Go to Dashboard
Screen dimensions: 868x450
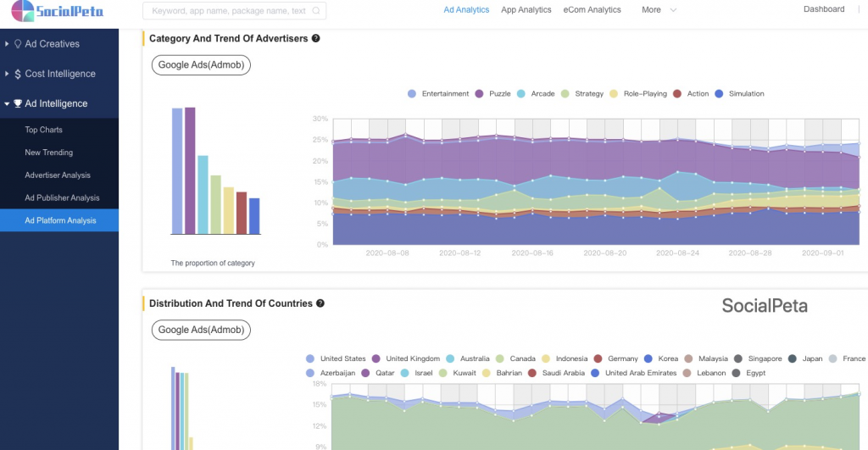tap(824, 8)
